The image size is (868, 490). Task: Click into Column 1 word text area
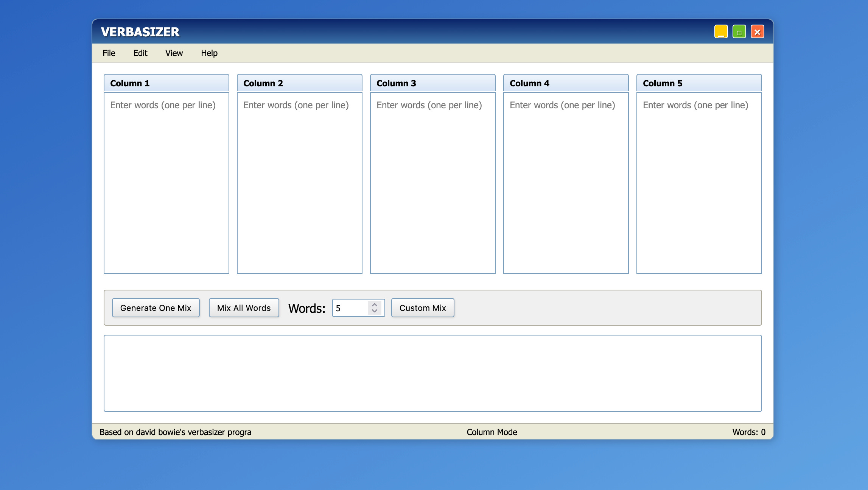pyautogui.click(x=166, y=183)
